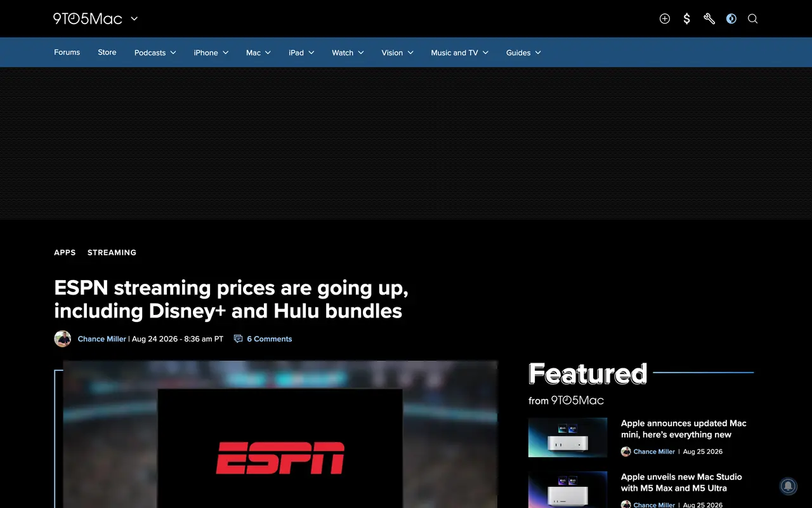Screen dimensions: 812x508
Task: Open Chance Miller link under Mac mini article
Action: (654, 451)
